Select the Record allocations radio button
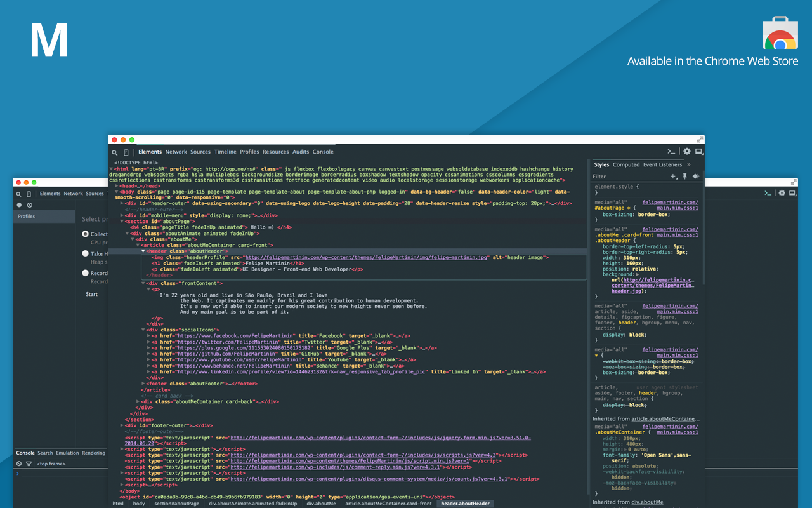The image size is (812, 508). 85,273
